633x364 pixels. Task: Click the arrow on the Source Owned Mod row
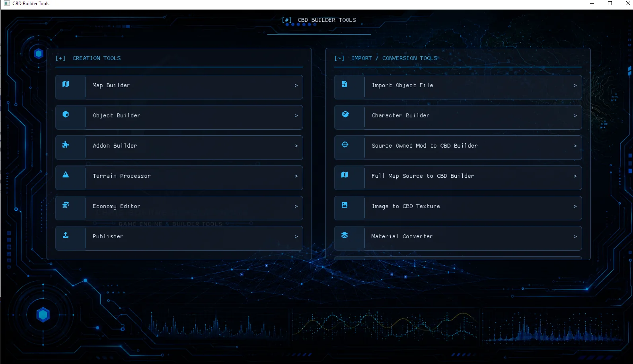575,146
